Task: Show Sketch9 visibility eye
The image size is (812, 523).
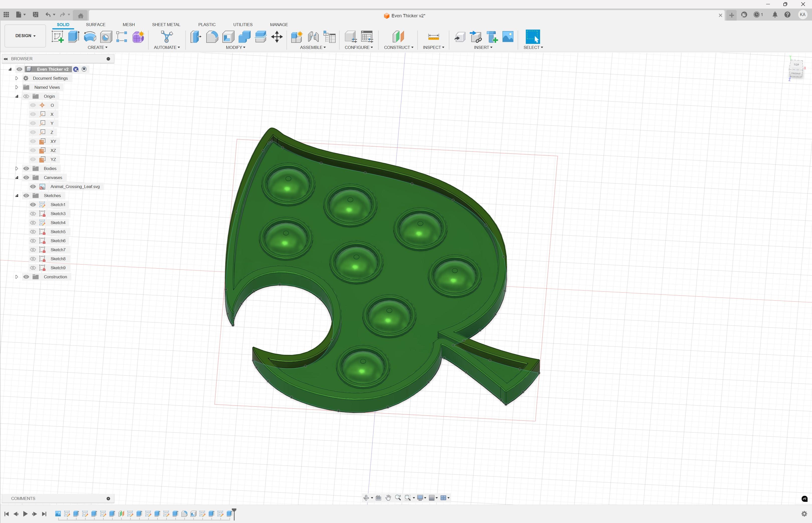Action: pyautogui.click(x=33, y=268)
